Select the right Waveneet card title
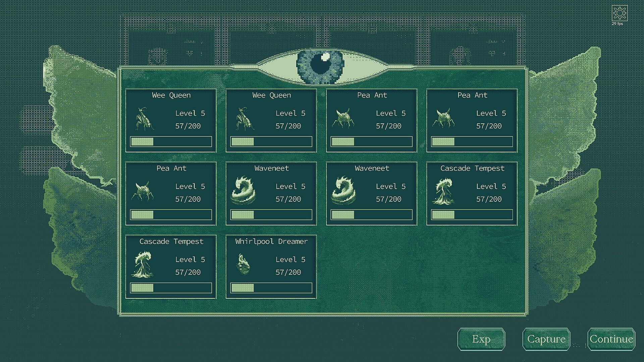The height and width of the screenshot is (362, 644). [372, 168]
